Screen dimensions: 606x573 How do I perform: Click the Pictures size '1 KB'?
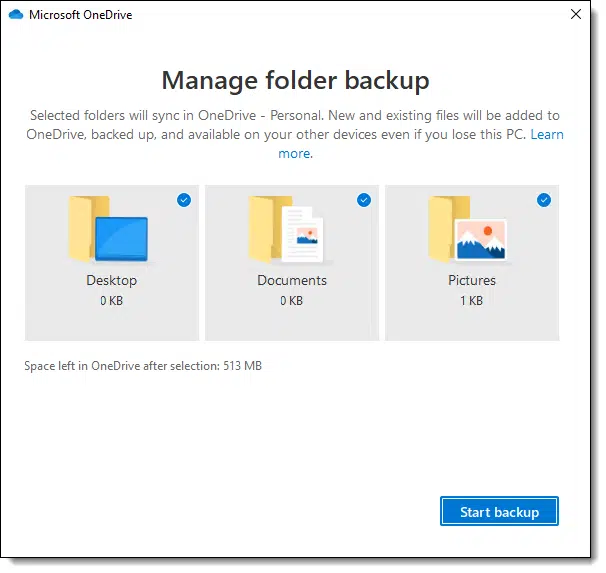tap(472, 301)
